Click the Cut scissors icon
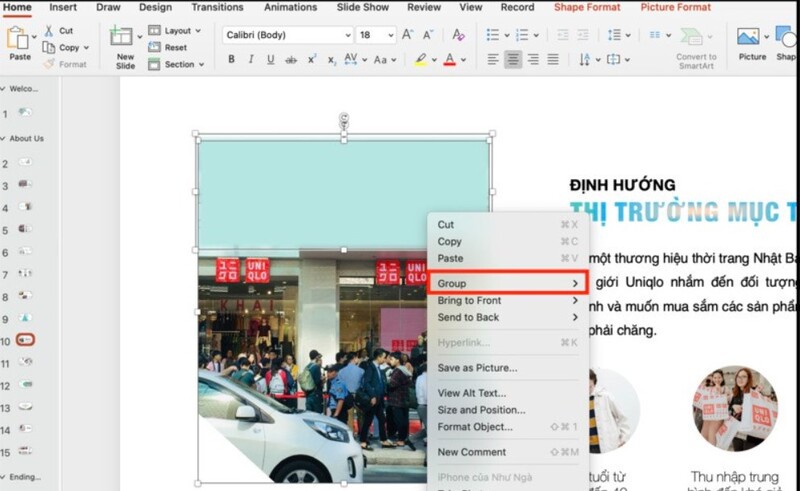 tap(48, 31)
